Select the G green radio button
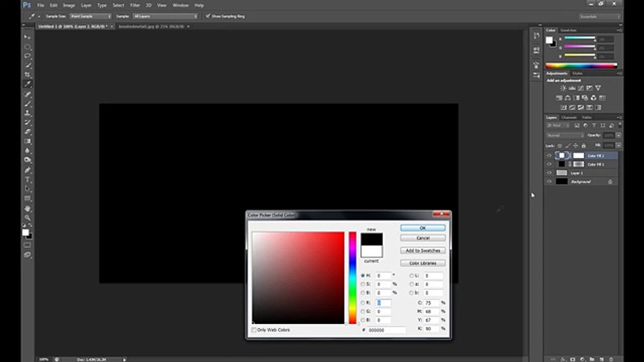This screenshot has width=644, height=362. coord(363,311)
